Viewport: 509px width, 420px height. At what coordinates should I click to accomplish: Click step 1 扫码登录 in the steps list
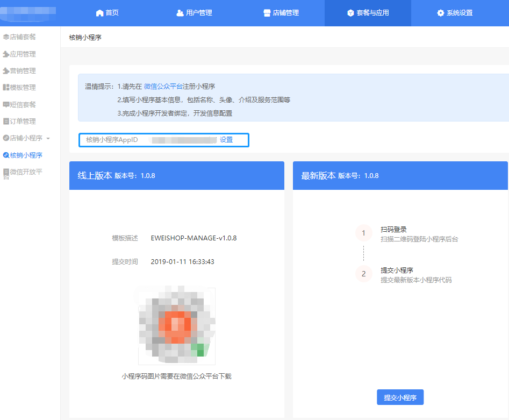pyautogui.click(x=393, y=230)
